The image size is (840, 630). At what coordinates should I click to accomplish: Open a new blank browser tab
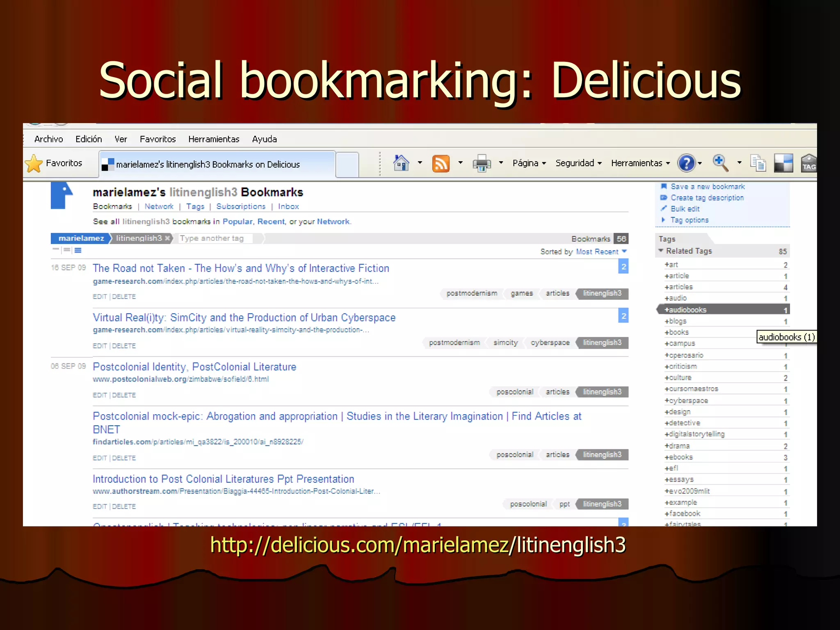click(347, 164)
